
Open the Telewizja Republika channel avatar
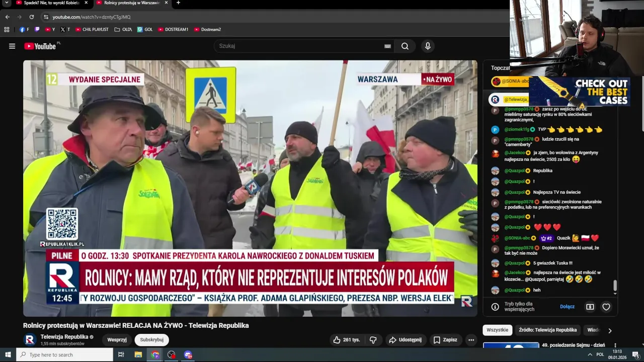click(x=30, y=340)
